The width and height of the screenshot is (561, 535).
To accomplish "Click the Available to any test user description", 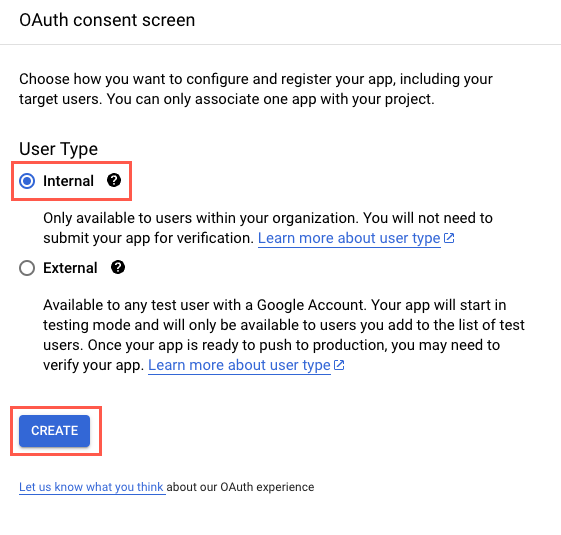I will pyautogui.click(x=284, y=335).
